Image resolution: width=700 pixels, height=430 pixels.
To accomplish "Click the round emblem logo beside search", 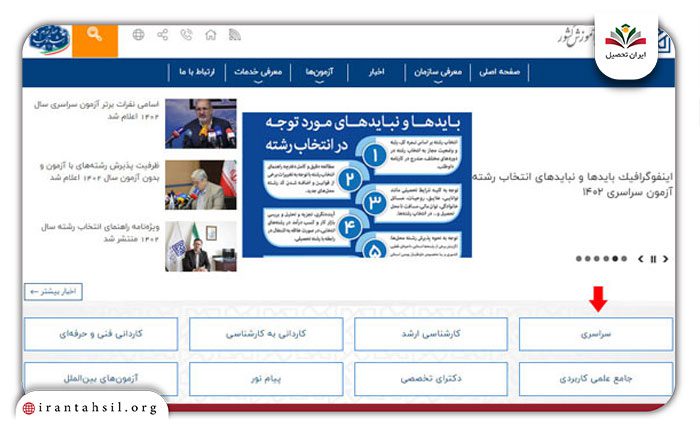I will [x=50, y=39].
